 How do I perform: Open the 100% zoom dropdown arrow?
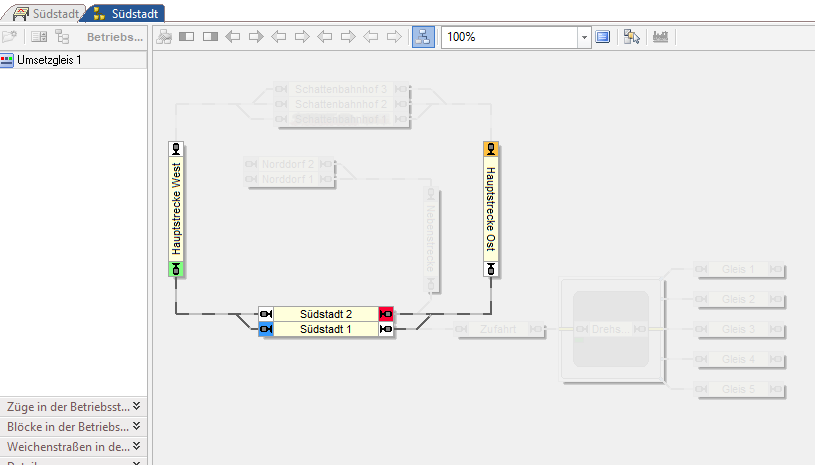pos(583,37)
